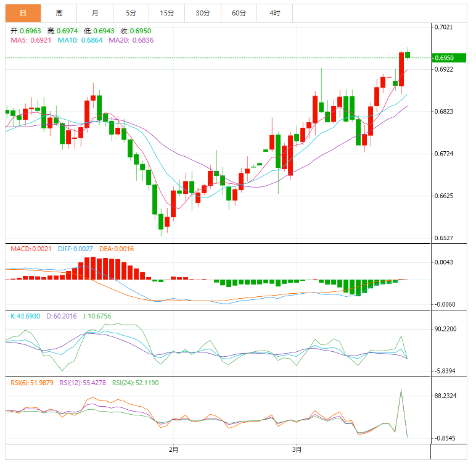Viewport: 476px width, 466px height.
Task: Click the high price 高:0.6974 value
Action: click(62, 31)
